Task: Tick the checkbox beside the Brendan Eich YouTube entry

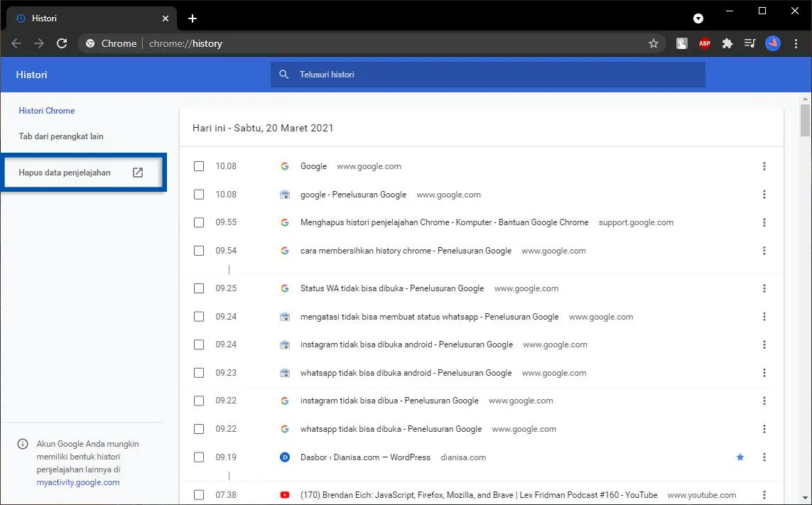Action: coord(199,494)
